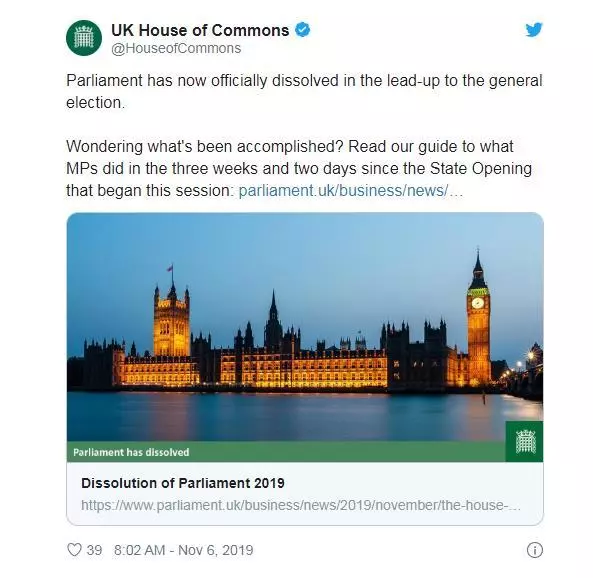Click the paragraph mentioning the State Opening
Image resolution: width=593 pixels, height=578 pixels.
[299, 168]
